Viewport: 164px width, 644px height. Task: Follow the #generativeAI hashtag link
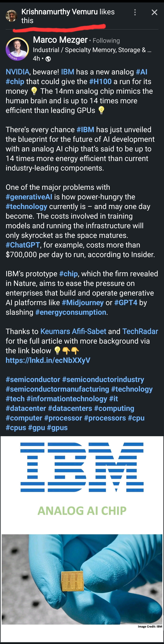click(29, 197)
